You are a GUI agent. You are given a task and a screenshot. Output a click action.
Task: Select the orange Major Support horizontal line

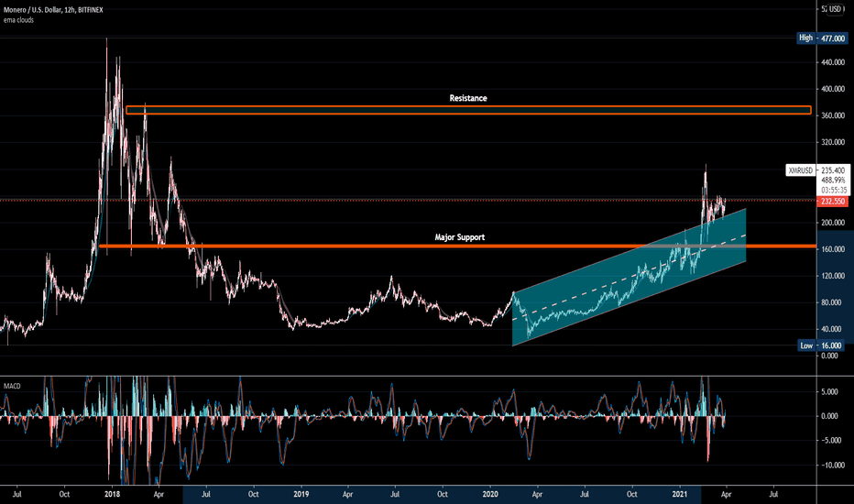click(x=457, y=247)
